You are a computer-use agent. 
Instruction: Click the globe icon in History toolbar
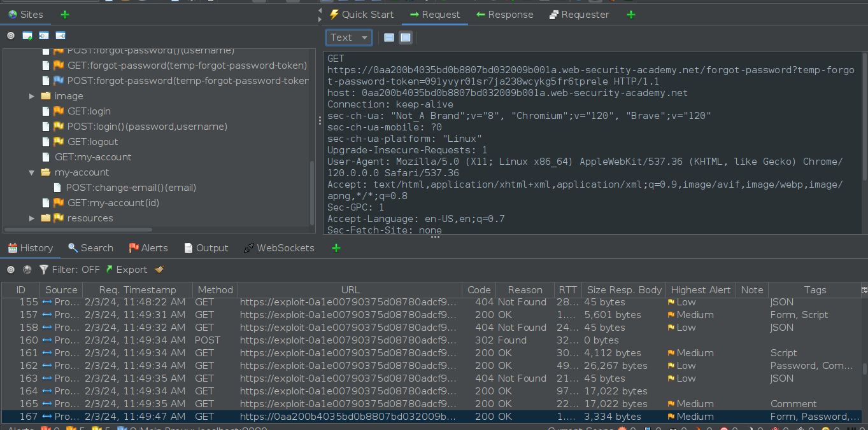tap(27, 270)
